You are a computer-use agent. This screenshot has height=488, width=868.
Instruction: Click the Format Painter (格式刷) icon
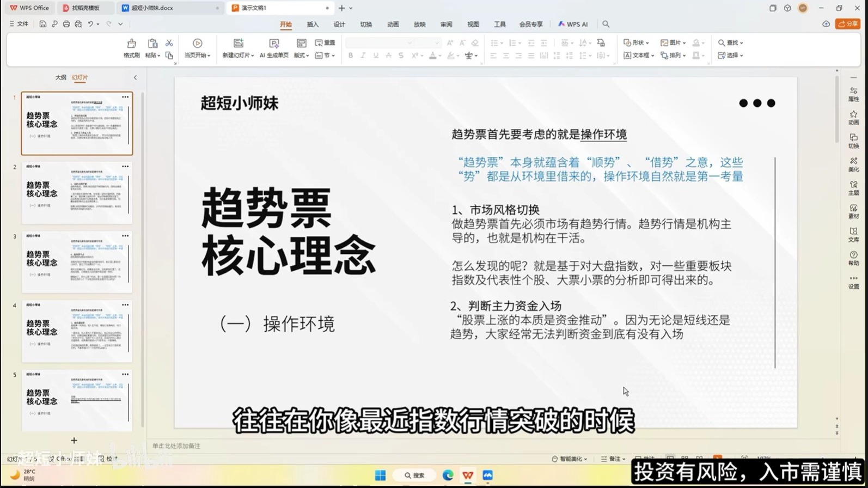[x=131, y=43]
